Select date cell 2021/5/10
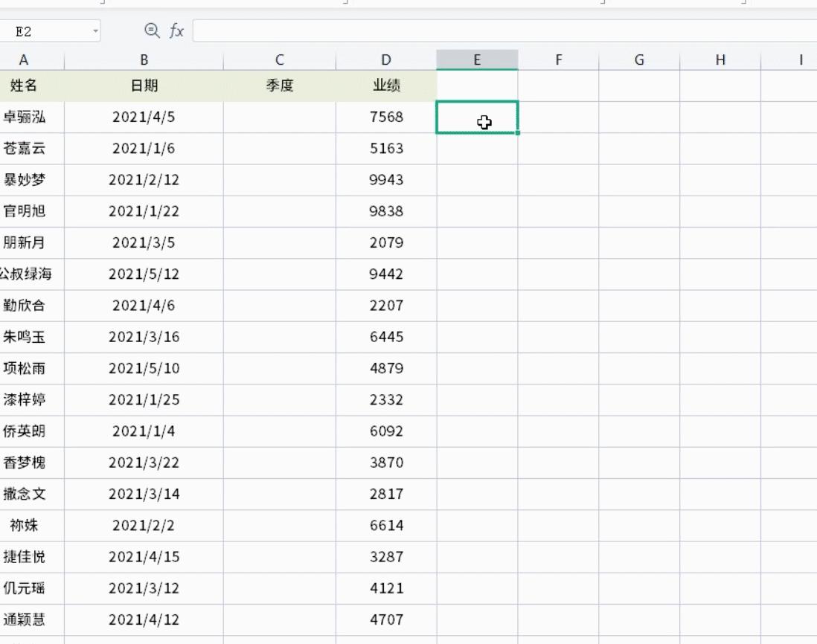Viewport: 817px width, 644px height. 144,369
